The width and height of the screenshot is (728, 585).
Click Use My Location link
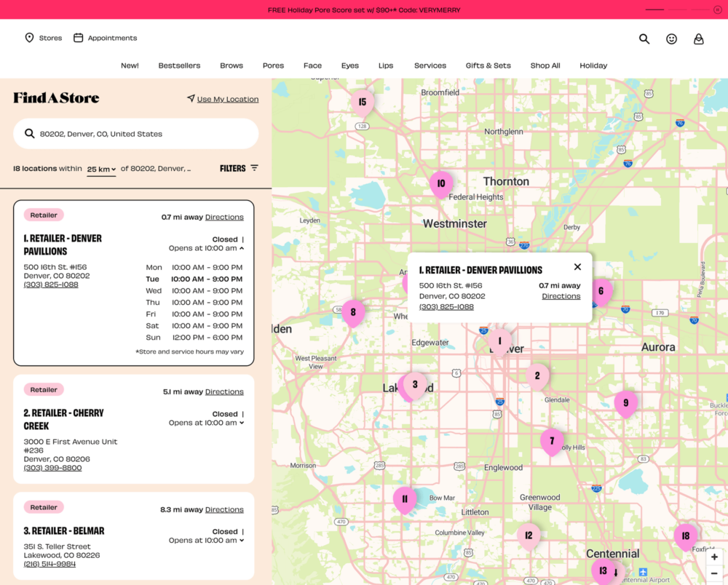click(227, 99)
